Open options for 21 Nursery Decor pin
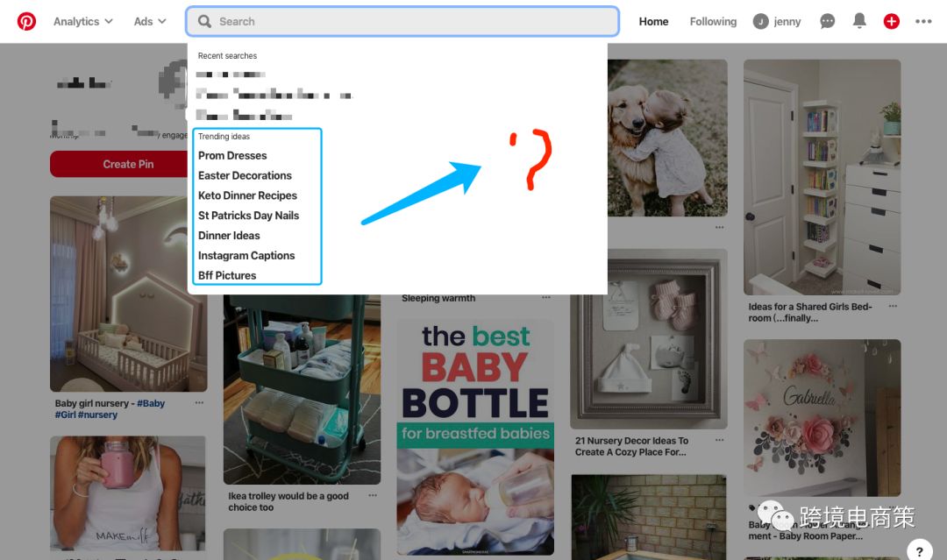Screen dimensions: 947x560 coord(719,440)
